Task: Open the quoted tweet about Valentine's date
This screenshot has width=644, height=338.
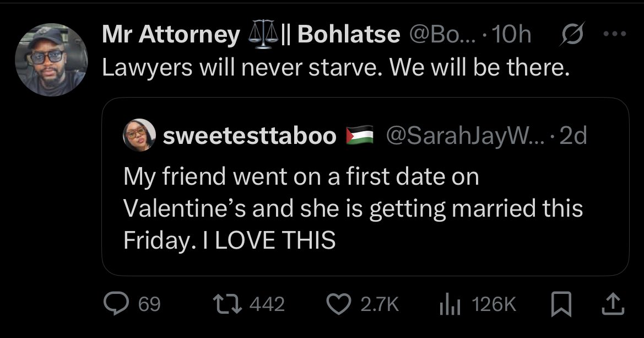Action: click(x=353, y=210)
